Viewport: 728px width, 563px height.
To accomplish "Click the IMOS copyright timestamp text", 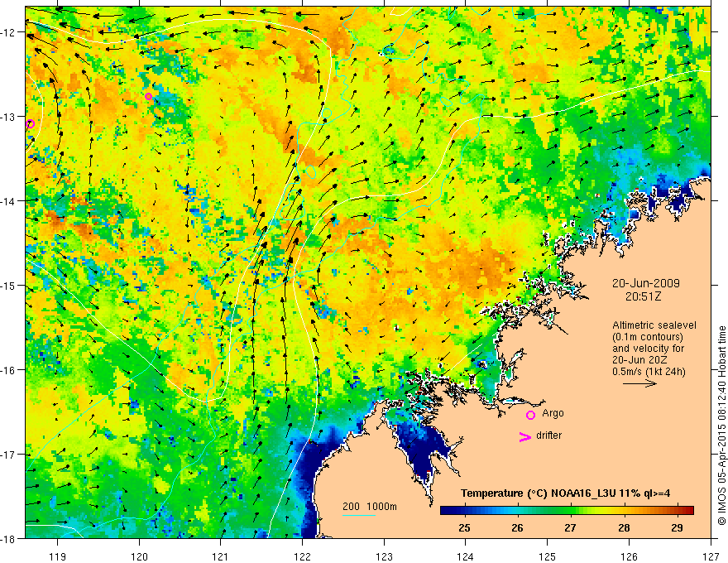I will tap(721, 426).
